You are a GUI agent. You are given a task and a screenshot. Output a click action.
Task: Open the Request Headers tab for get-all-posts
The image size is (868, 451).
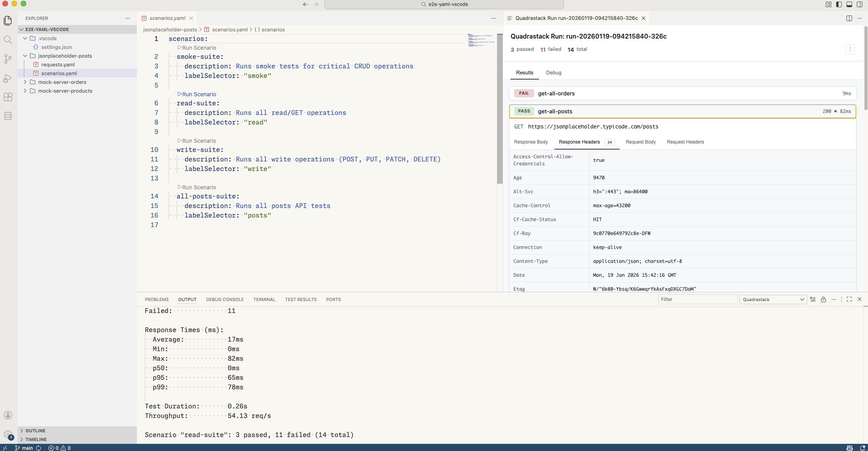coord(685,142)
